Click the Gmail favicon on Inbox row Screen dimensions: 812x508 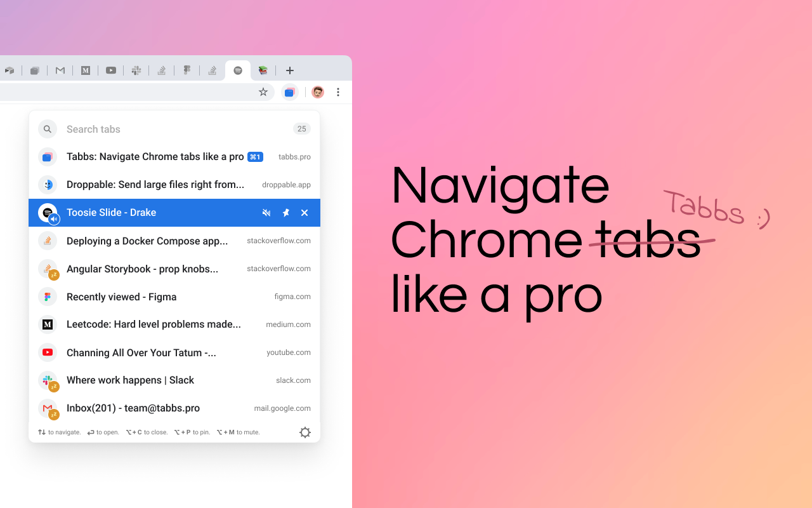pos(48,408)
